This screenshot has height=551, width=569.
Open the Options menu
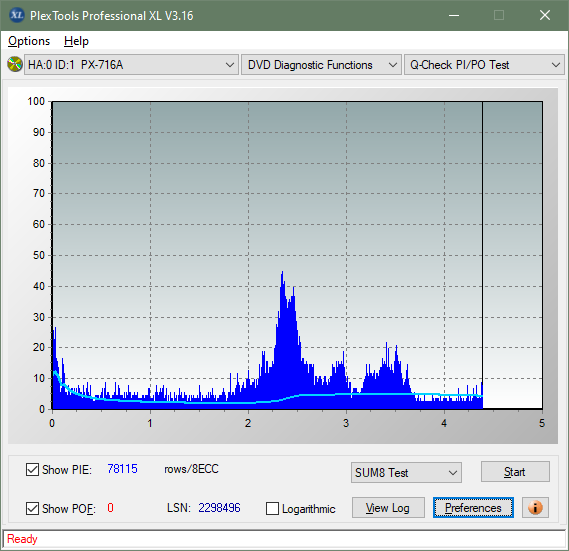[x=29, y=41]
